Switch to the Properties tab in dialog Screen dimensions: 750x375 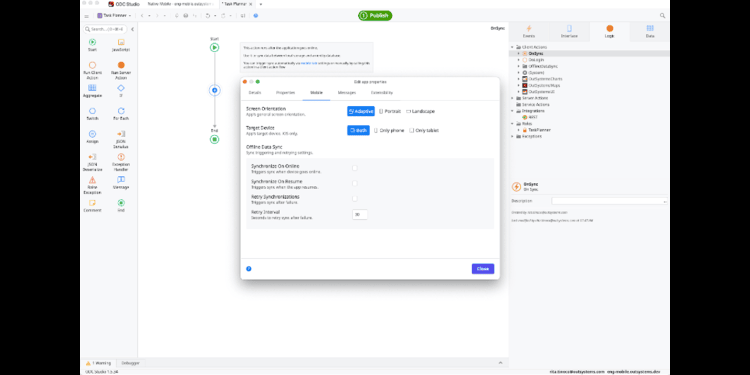pyautogui.click(x=286, y=92)
